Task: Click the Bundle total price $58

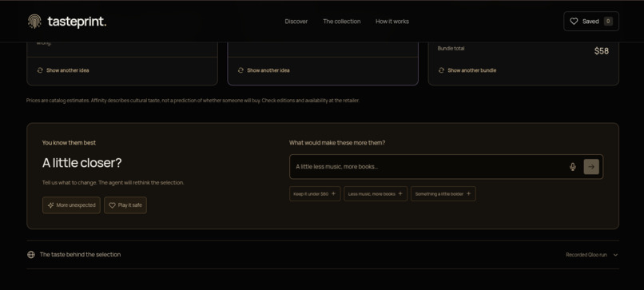Action: 602,51
